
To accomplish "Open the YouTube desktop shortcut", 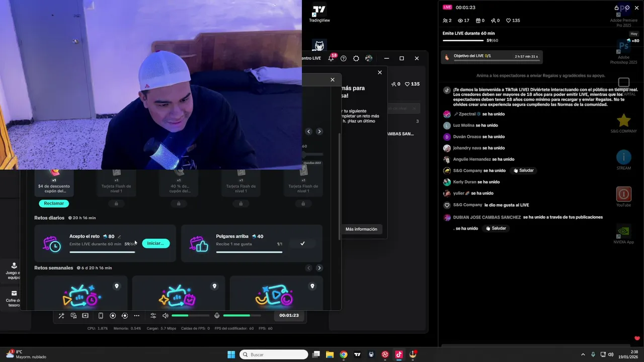I will coord(624,197).
